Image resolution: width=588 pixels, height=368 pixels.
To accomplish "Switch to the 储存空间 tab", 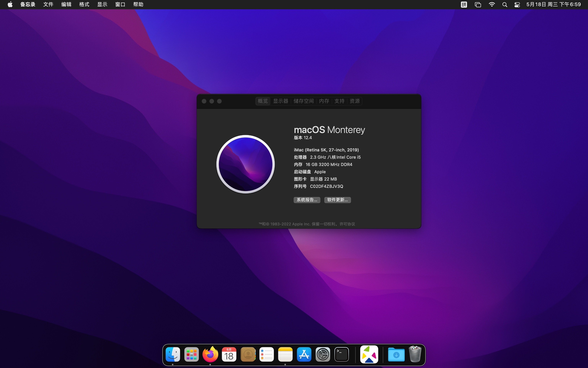I will pos(304,101).
